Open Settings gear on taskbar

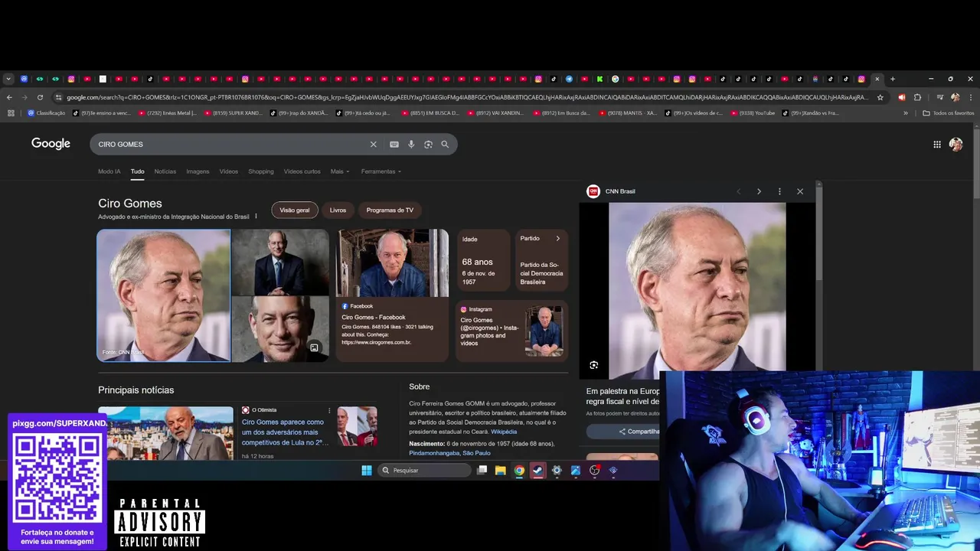557,471
